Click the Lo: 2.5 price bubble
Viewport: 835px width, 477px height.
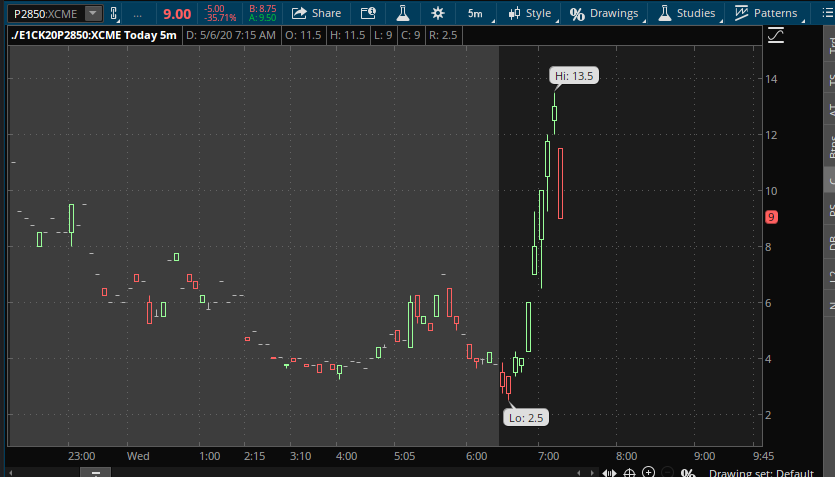pos(526,418)
